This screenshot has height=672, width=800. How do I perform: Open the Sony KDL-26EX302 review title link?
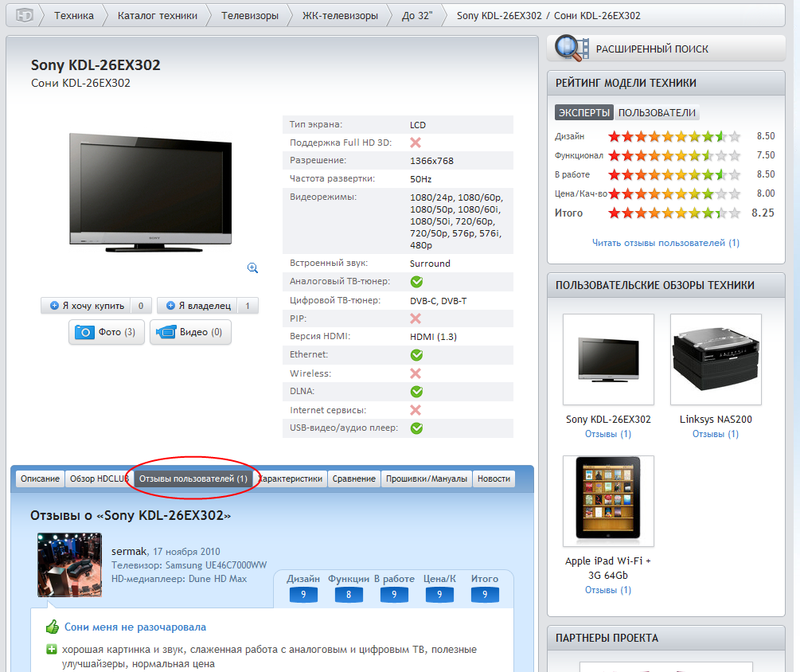tap(608, 420)
